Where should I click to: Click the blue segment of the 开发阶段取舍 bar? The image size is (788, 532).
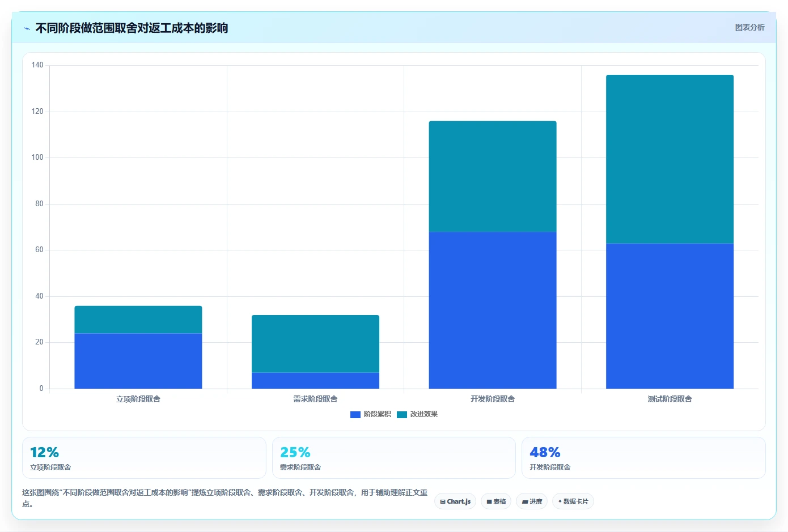493,310
